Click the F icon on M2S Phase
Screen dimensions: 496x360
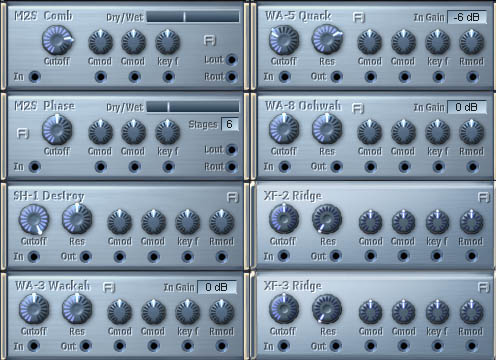tap(23, 133)
